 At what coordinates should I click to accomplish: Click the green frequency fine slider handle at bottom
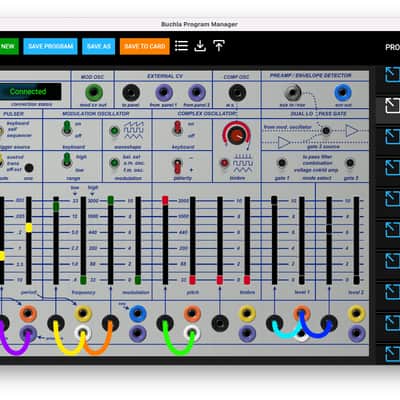[83, 280]
